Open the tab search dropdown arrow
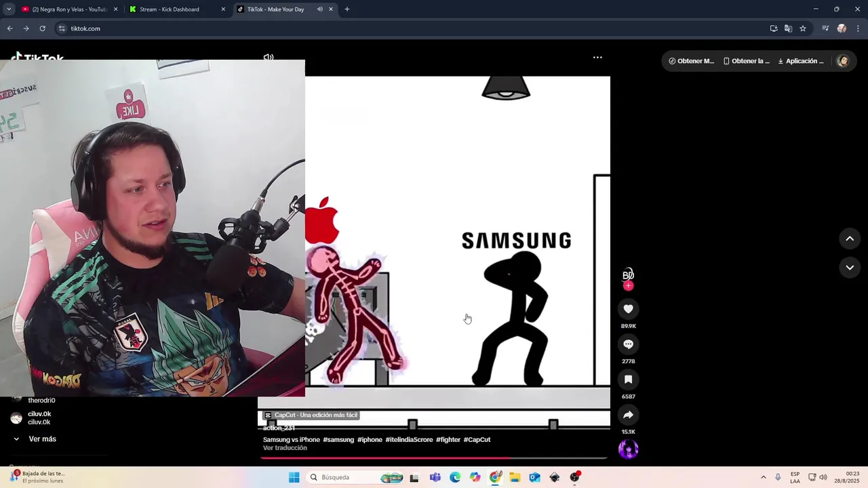 [9, 9]
